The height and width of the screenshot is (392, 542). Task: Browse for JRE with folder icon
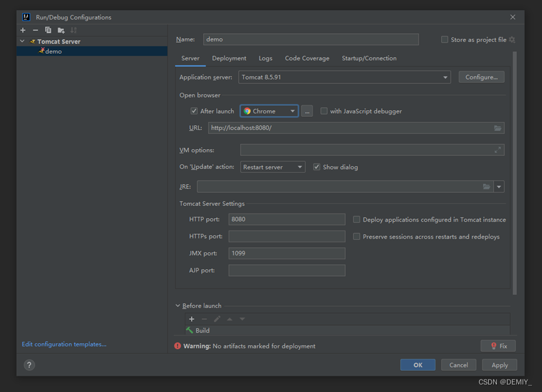(x=486, y=187)
